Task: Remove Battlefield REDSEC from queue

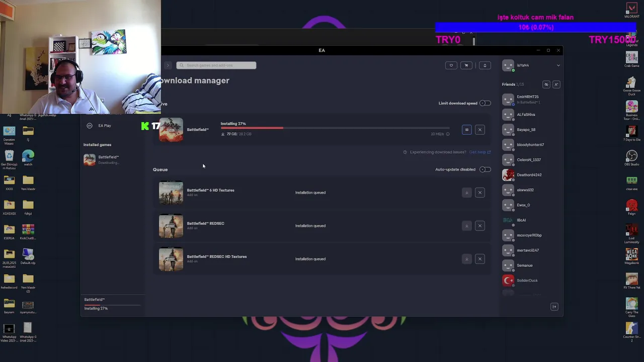Action: tap(480, 226)
